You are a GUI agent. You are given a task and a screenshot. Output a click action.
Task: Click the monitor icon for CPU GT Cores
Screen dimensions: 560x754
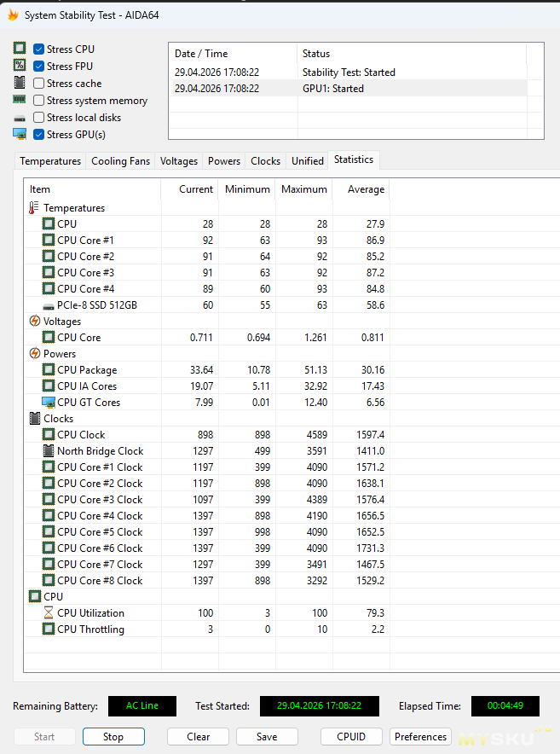click(x=49, y=403)
